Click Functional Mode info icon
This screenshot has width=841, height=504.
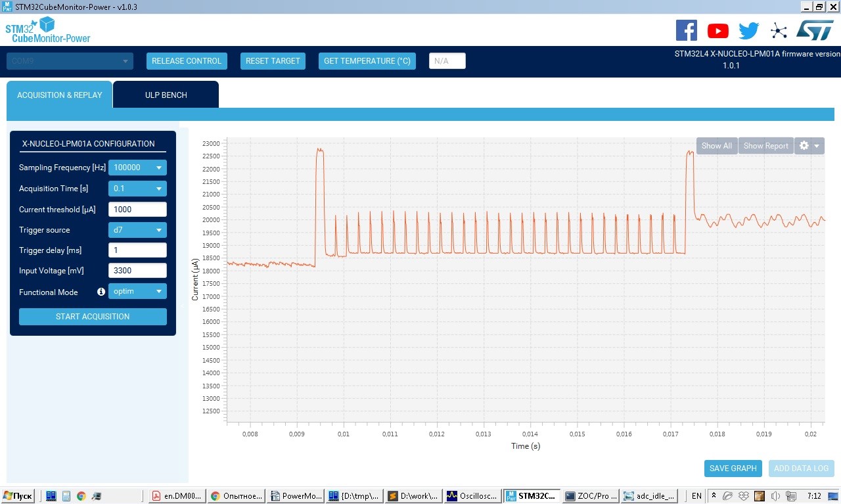(x=101, y=292)
